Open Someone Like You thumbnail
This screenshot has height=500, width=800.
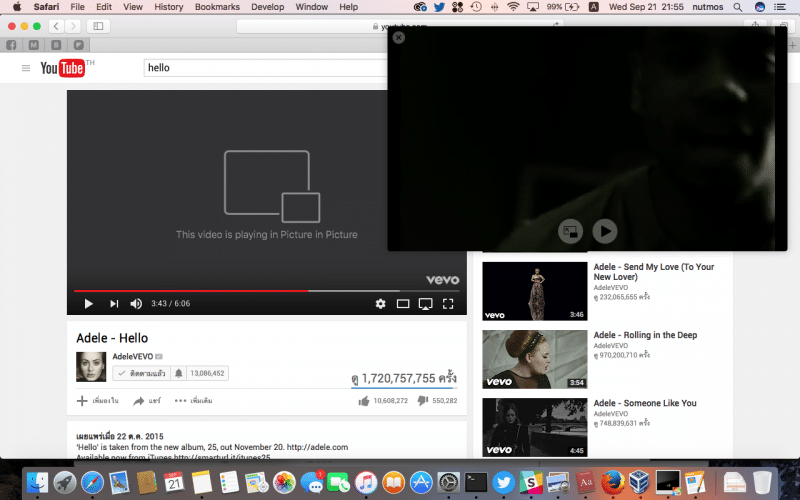[535, 428]
